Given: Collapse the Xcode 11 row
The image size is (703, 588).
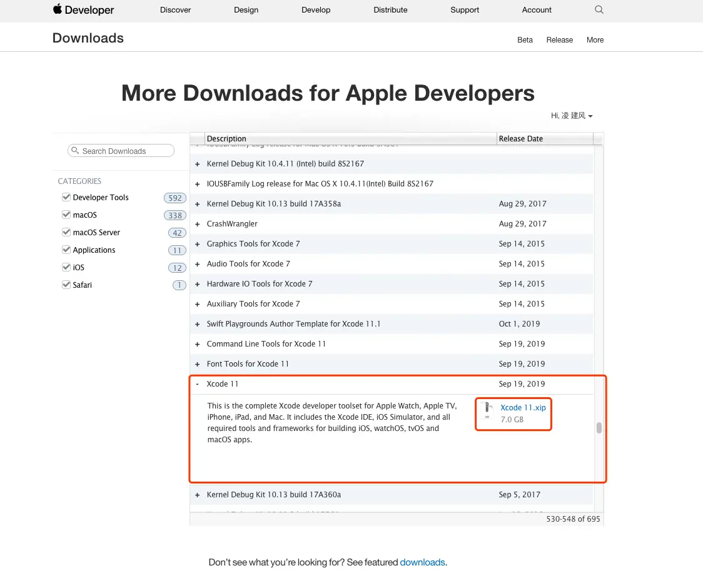Looking at the screenshot, I should pyautogui.click(x=197, y=384).
